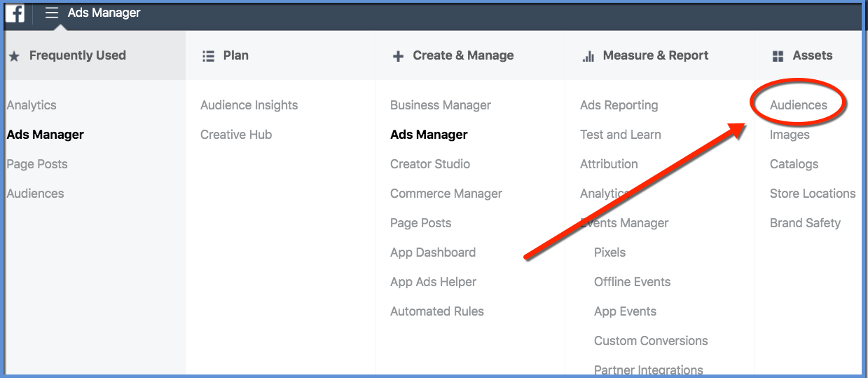Open Pixels under Events Manager
Viewport: 868px width, 378px height.
610,252
